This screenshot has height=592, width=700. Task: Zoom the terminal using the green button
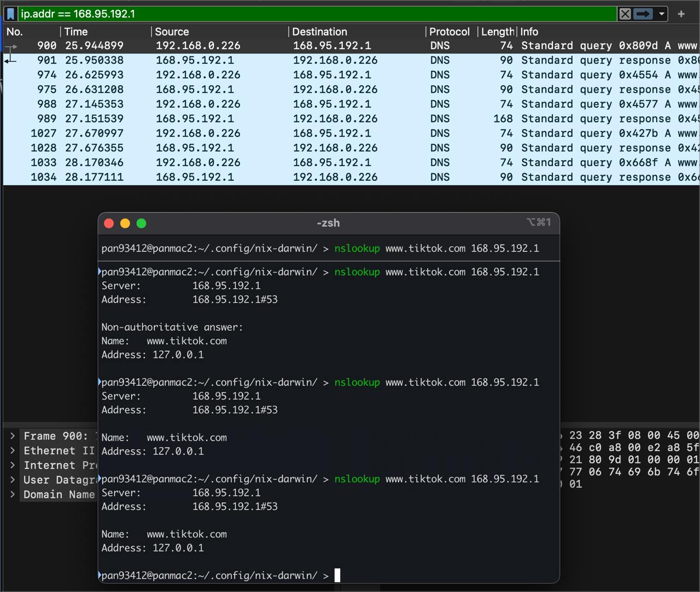(141, 223)
